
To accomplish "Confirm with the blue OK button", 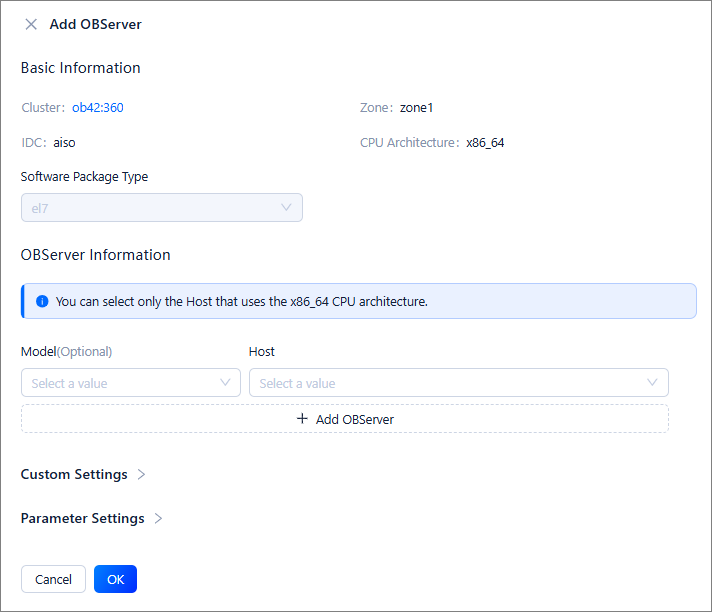I will [115, 579].
